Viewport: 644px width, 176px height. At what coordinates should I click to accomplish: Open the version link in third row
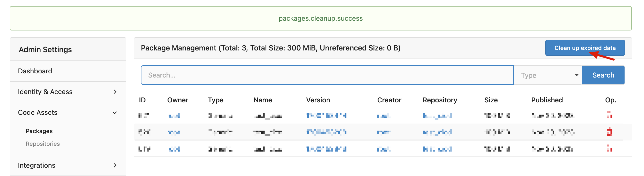[326, 149]
